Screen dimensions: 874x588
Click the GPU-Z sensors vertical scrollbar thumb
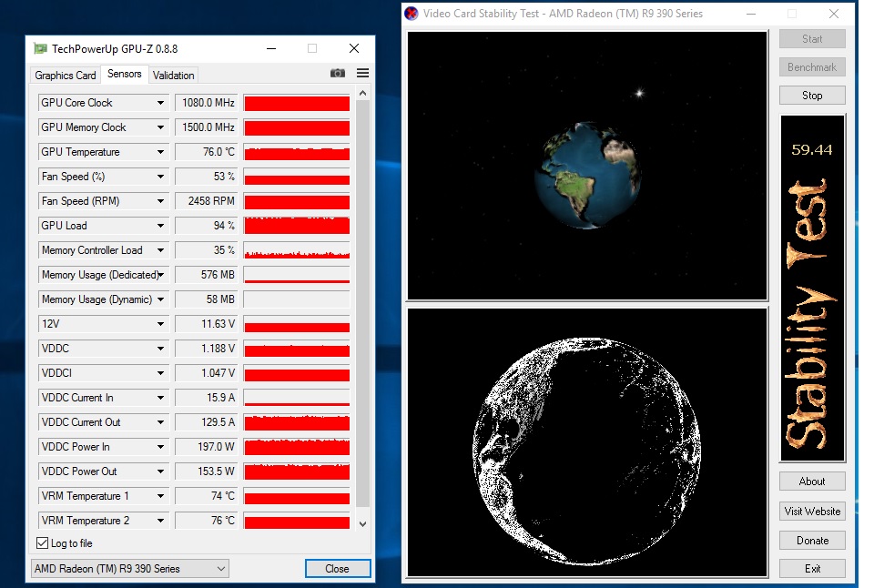pos(363,304)
